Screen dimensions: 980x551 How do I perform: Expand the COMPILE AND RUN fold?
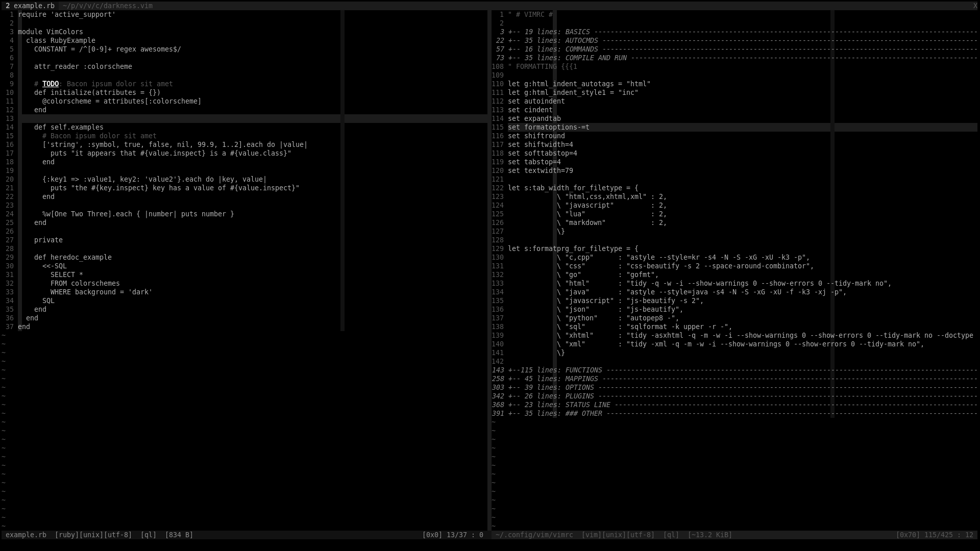click(595, 58)
